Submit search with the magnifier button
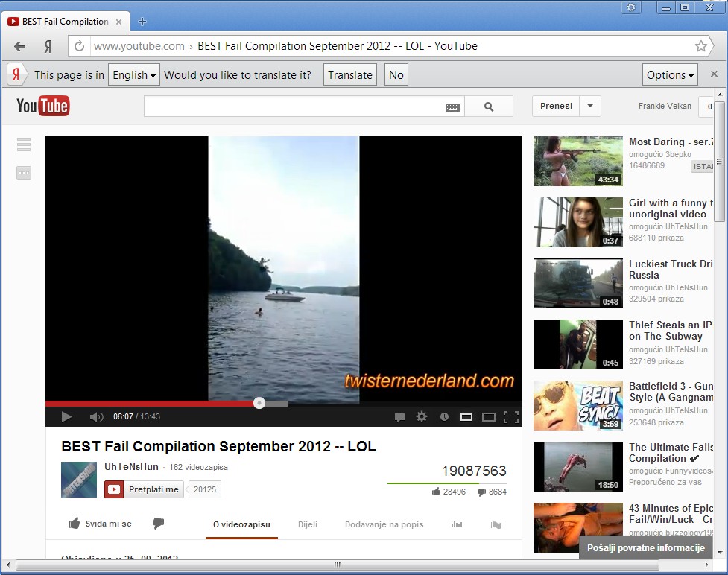Viewport: 728px width, 575px height. [x=488, y=107]
